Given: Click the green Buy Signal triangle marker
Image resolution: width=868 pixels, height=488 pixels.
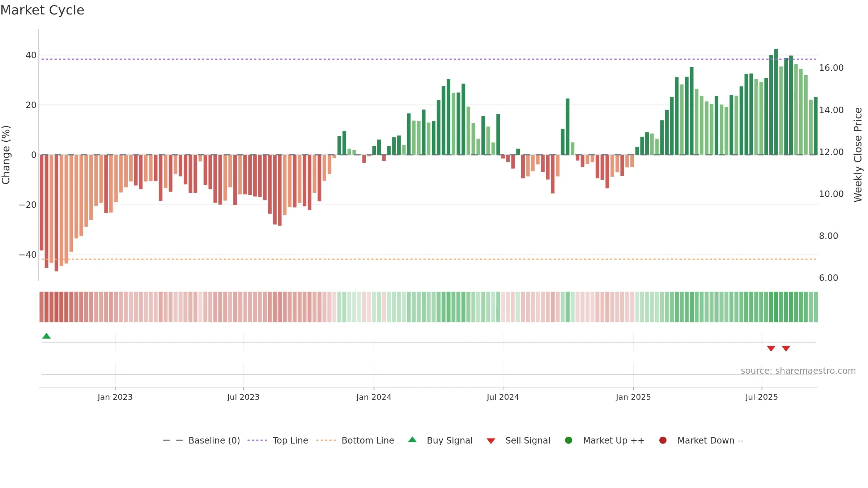Looking at the screenshot, I should 46,336.
